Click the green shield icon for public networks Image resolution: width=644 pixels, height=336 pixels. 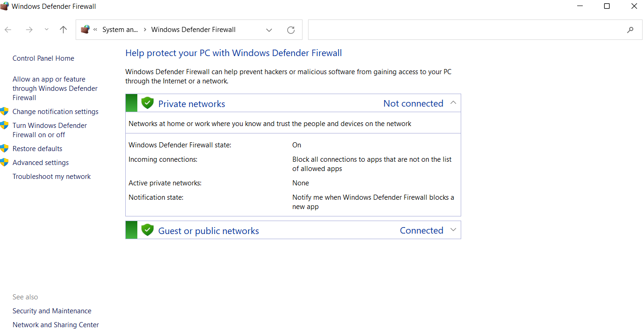pos(148,230)
